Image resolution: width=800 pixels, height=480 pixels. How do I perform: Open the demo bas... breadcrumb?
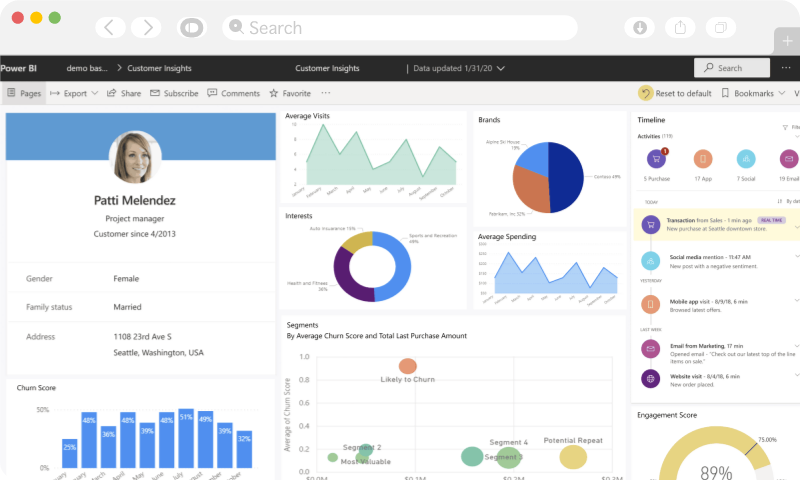point(87,68)
